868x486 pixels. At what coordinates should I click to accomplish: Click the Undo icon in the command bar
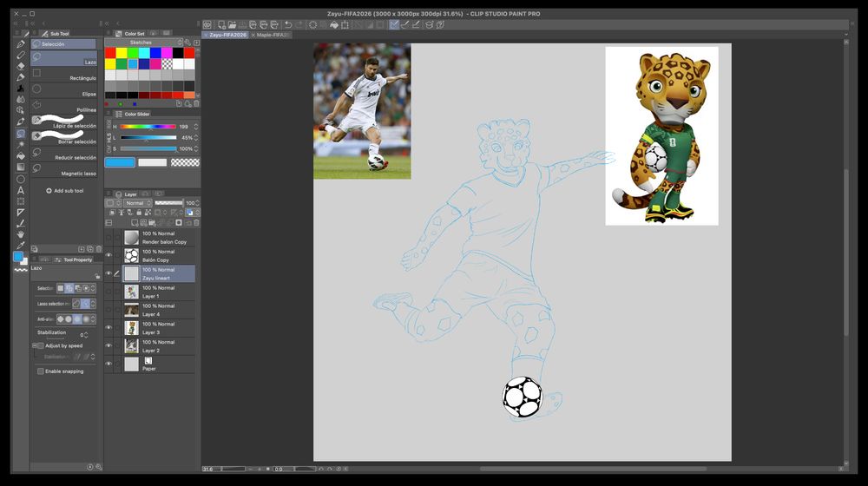click(288, 24)
